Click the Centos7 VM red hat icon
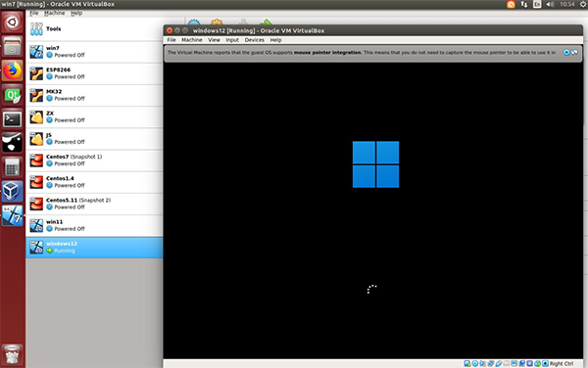The width and height of the screenshot is (588, 368). tap(36, 161)
